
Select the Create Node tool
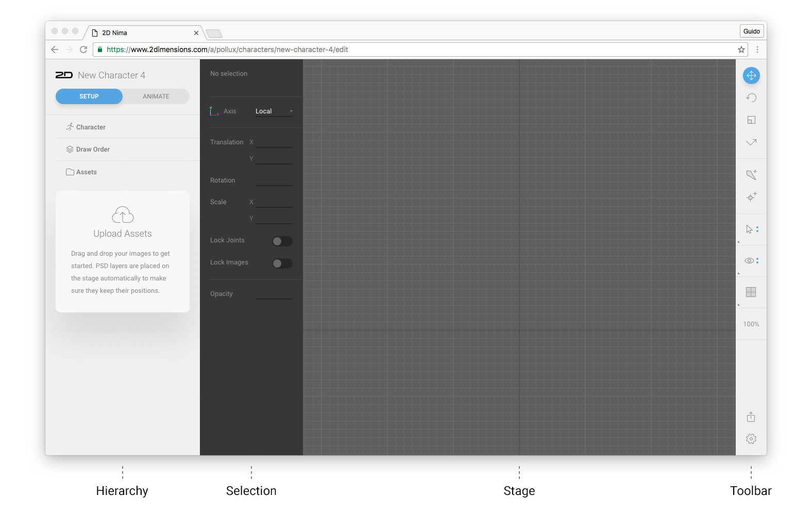click(x=751, y=197)
